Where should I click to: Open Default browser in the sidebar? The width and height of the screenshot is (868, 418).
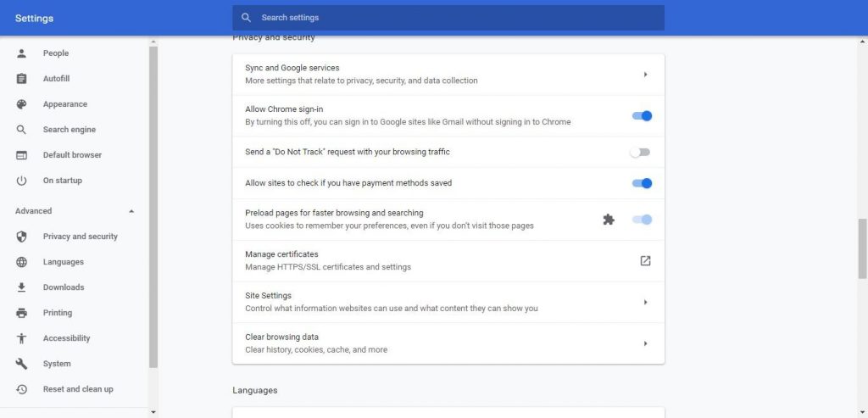click(75, 155)
